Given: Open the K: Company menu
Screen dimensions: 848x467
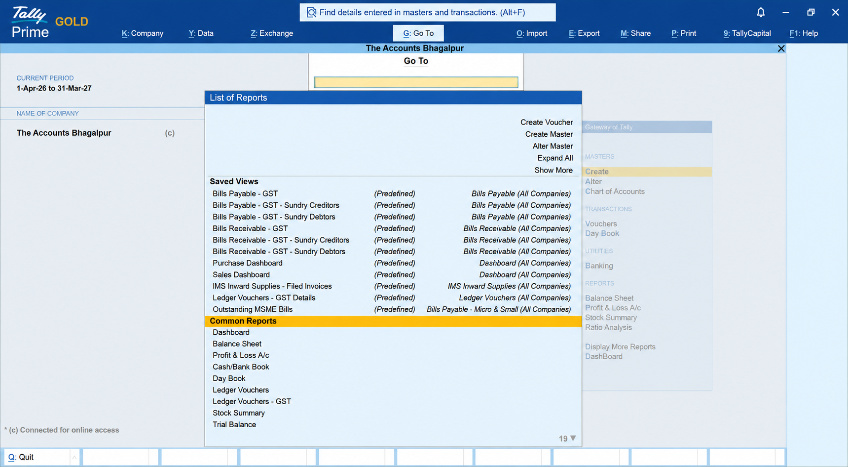Looking at the screenshot, I should point(142,34).
